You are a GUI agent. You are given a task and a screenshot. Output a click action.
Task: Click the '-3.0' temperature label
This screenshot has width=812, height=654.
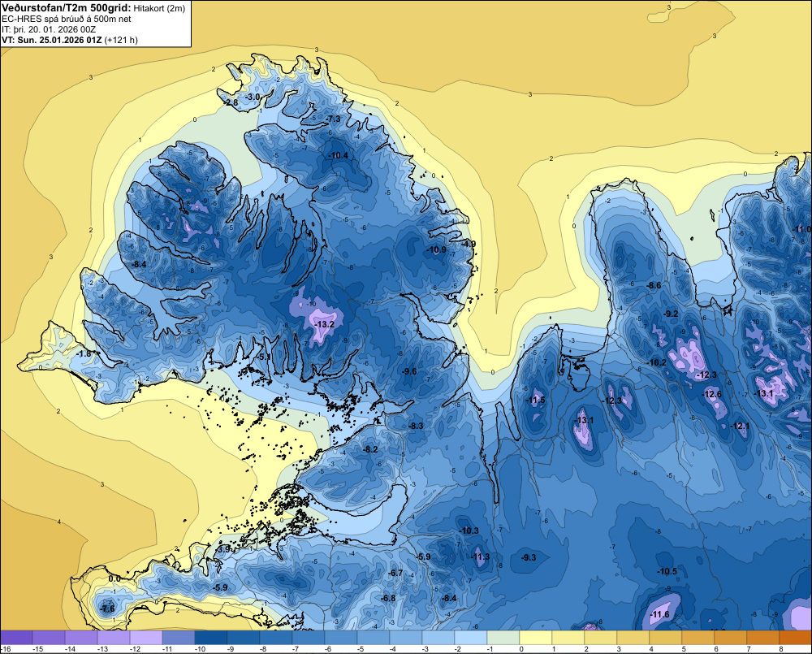[253, 97]
